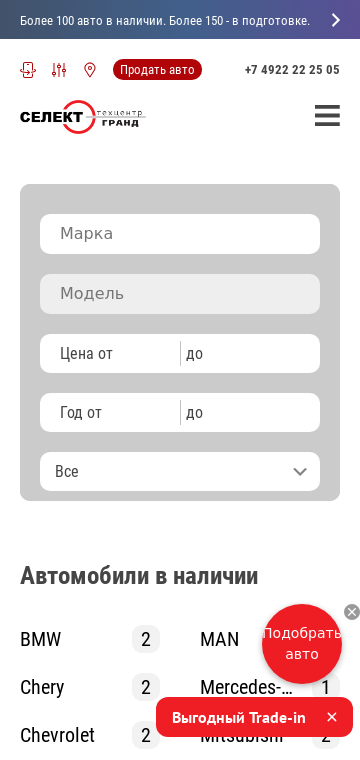Screen dimensions: 360x760
Task: Open the Марка brand selector
Action: [180, 234]
